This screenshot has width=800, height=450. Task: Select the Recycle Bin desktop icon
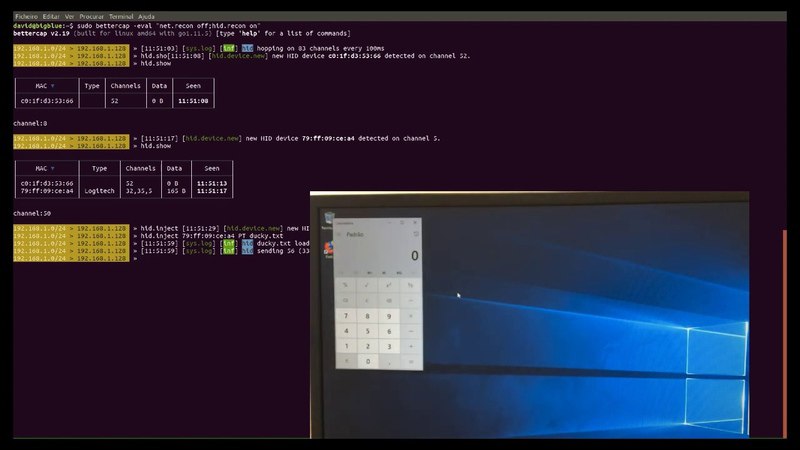click(x=329, y=219)
